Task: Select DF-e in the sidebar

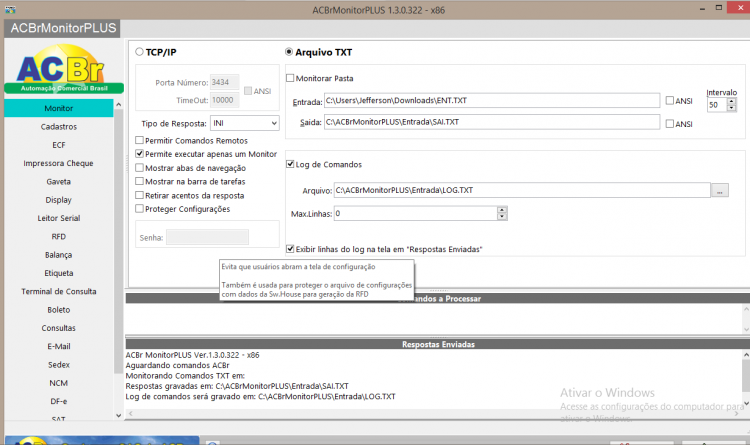Action: pos(59,401)
